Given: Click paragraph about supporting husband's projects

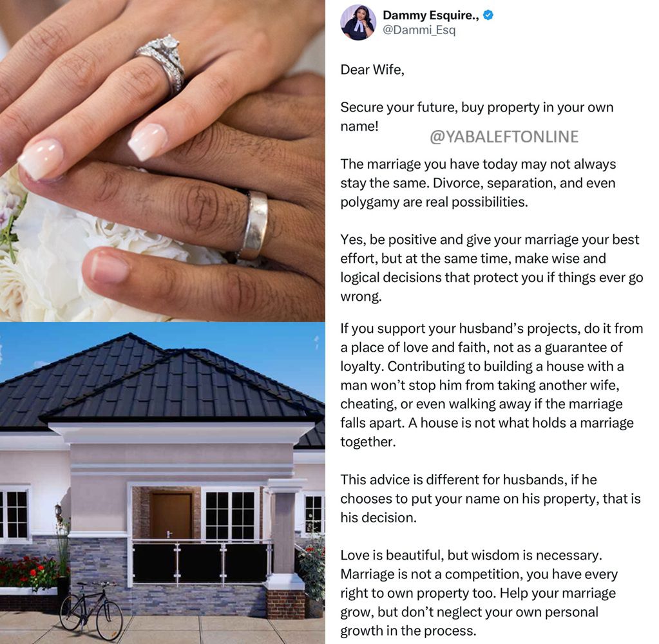Looking at the screenshot, I should pos(492,385).
